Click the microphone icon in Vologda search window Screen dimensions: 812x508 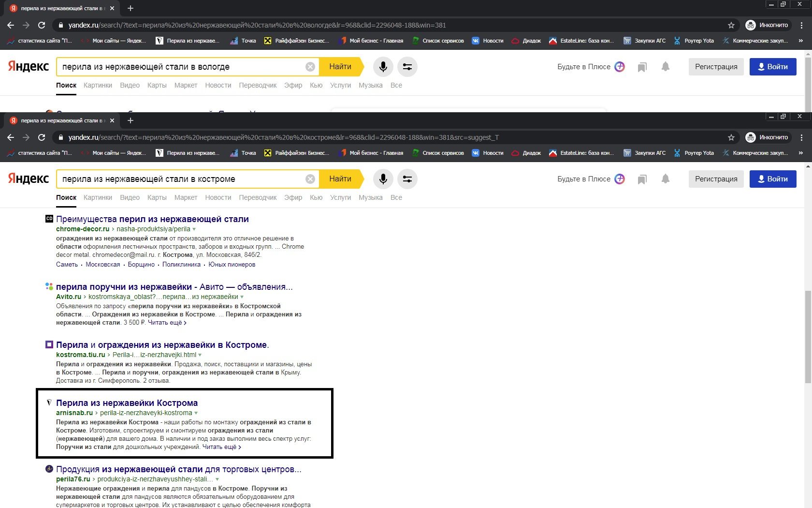pyautogui.click(x=383, y=67)
